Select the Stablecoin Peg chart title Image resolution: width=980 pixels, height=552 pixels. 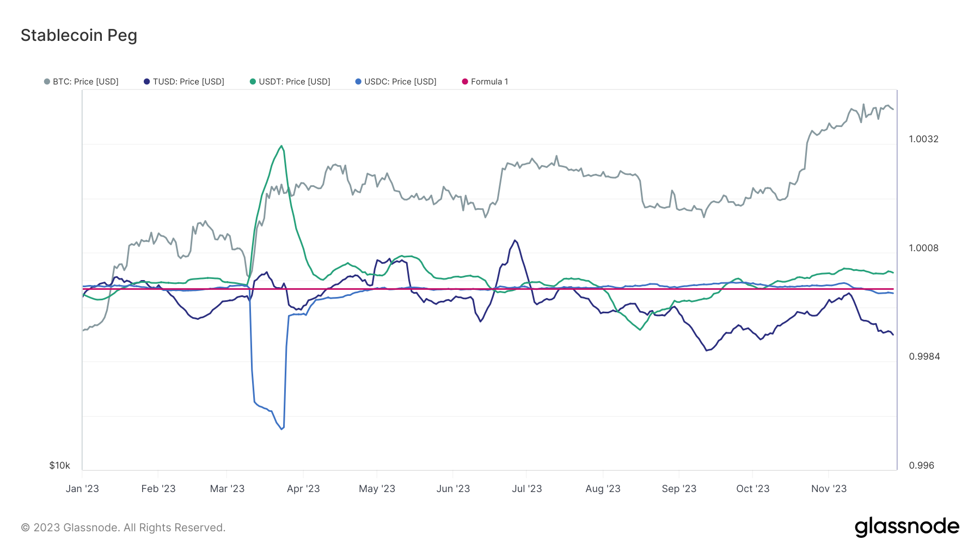coord(79,35)
